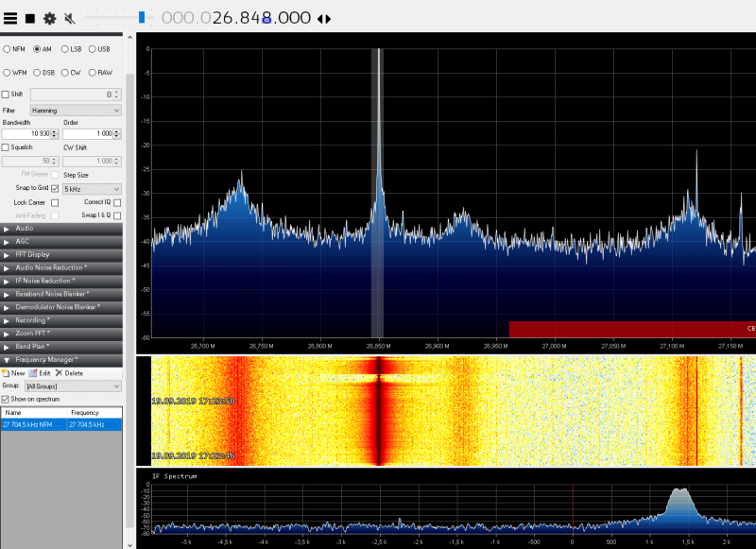This screenshot has height=549, width=756.
Task: Click the Shift offset value field
Action: click(x=76, y=94)
